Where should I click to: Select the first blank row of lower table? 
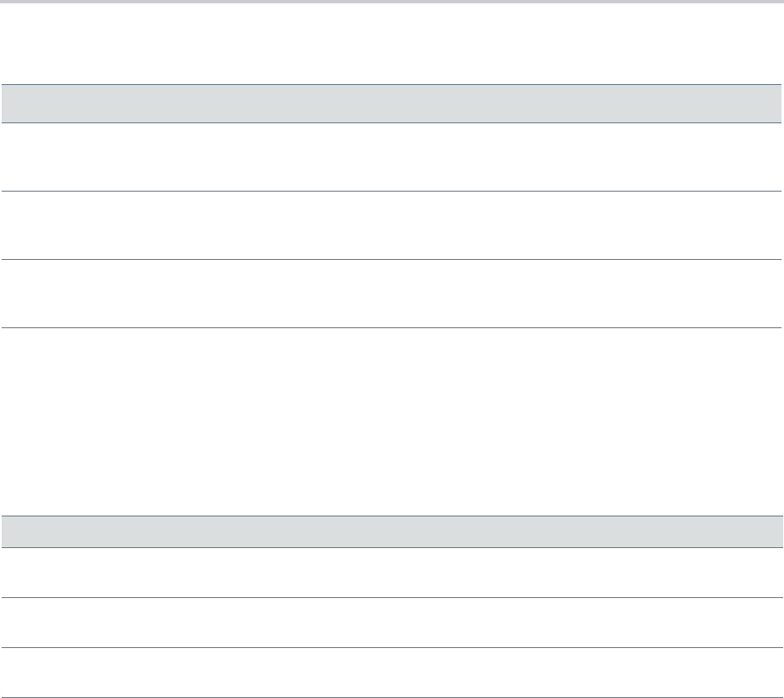click(x=392, y=571)
